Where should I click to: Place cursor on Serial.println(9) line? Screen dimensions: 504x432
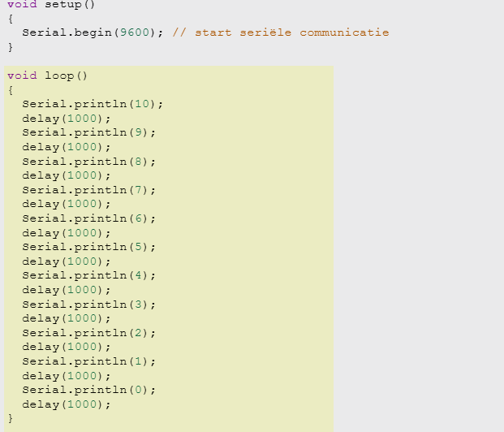(x=88, y=132)
